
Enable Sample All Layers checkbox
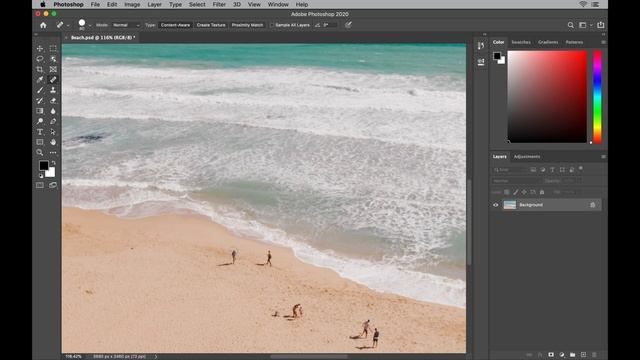point(272,25)
